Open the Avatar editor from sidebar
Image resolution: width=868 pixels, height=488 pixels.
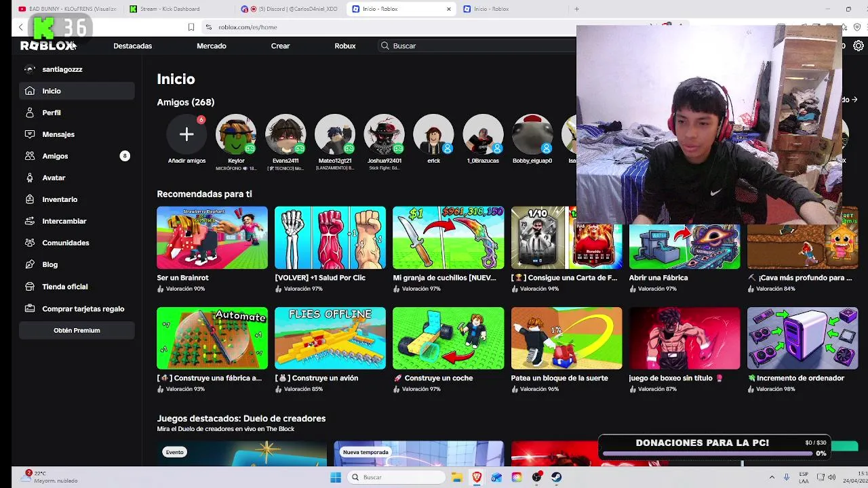[77, 178]
